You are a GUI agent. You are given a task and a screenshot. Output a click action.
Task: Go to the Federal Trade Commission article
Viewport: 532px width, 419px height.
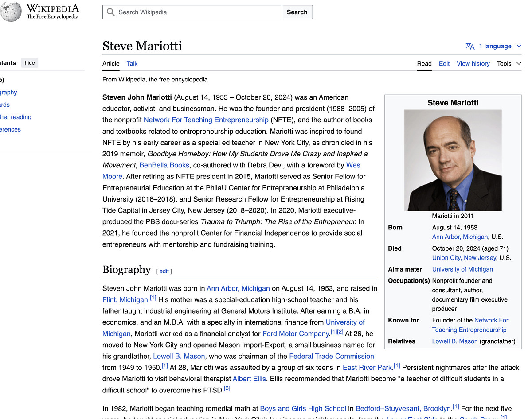[x=331, y=356]
